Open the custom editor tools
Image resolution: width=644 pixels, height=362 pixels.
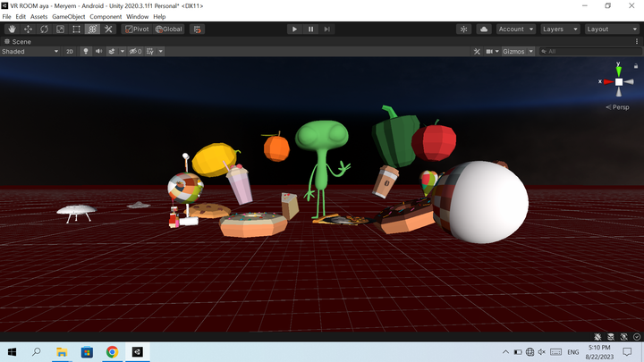click(108, 29)
